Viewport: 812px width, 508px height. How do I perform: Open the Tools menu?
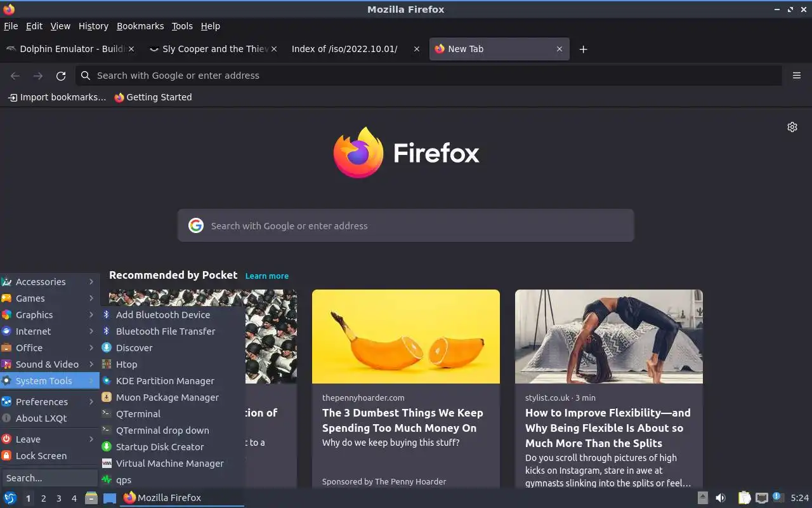point(182,26)
